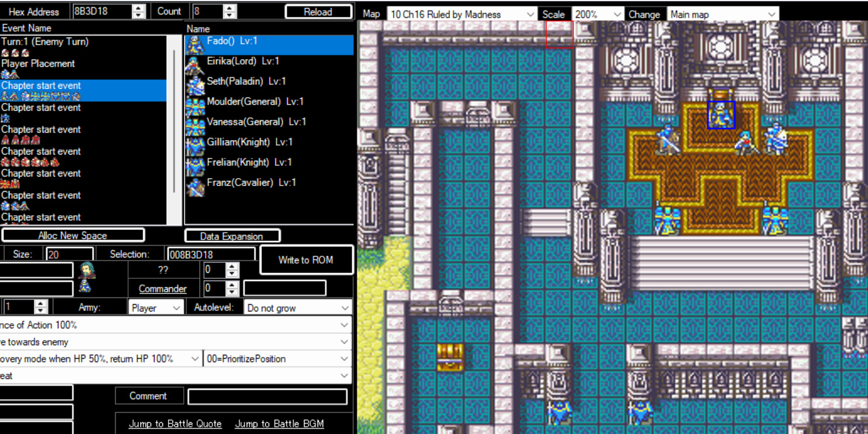Image resolution: width=868 pixels, height=434 pixels.
Task: Decrease the Hex Address value by one step
Action: point(138,15)
